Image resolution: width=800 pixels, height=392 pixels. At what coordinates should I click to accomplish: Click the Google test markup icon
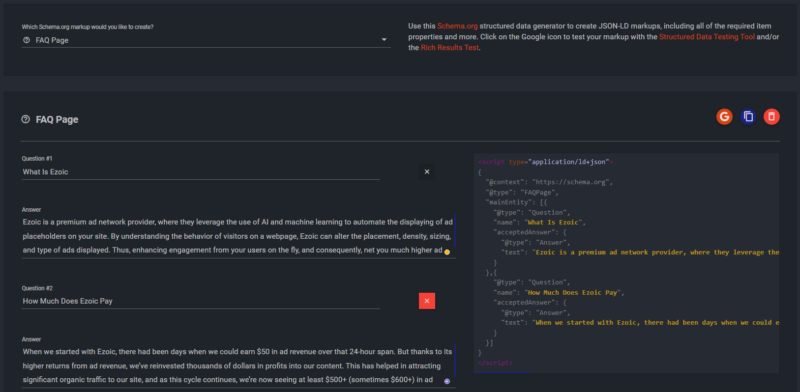(724, 117)
